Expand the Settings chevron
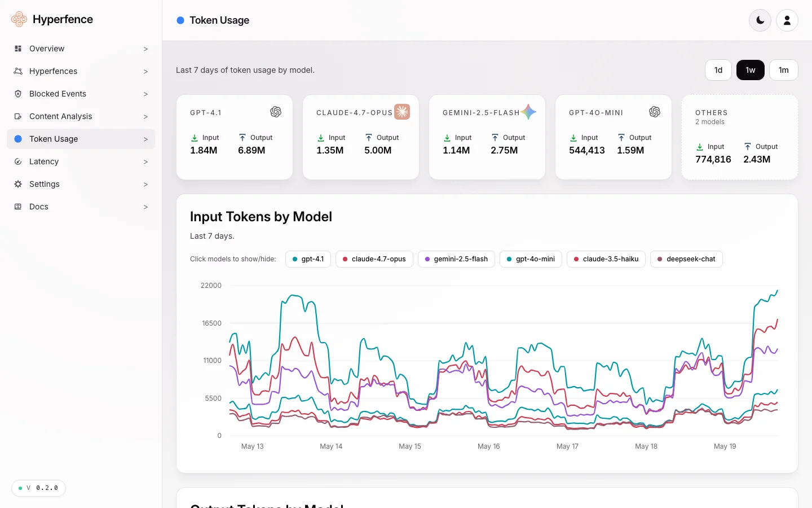The height and width of the screenshot is (508, 812). [x=145, y=185]
